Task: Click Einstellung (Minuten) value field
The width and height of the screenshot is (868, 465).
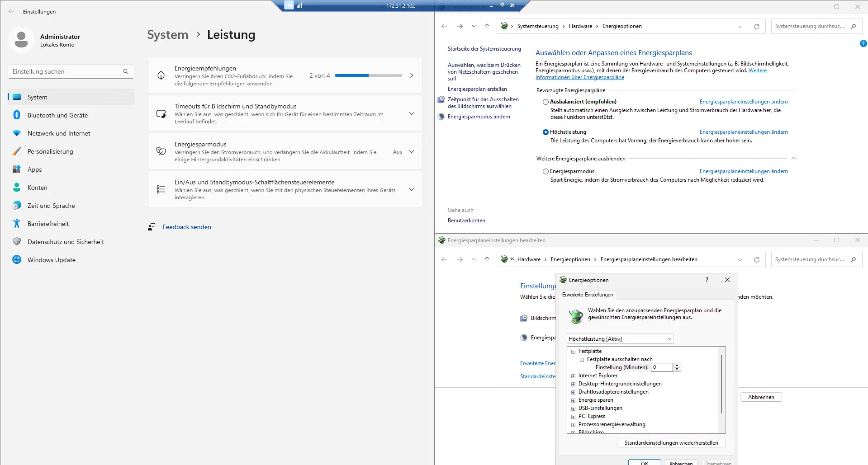Action: tap(662, 367)
